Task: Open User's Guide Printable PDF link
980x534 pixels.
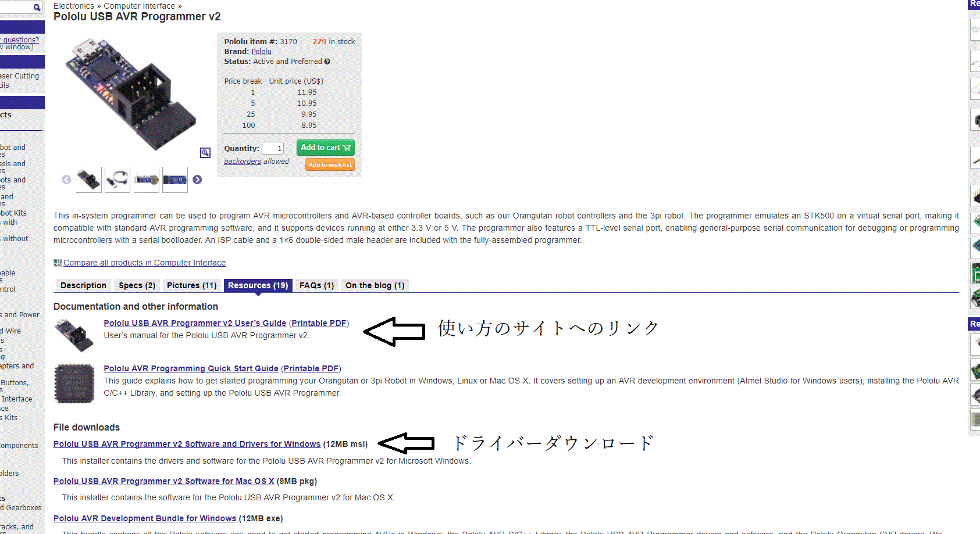Action: click(x=319, y=324)
